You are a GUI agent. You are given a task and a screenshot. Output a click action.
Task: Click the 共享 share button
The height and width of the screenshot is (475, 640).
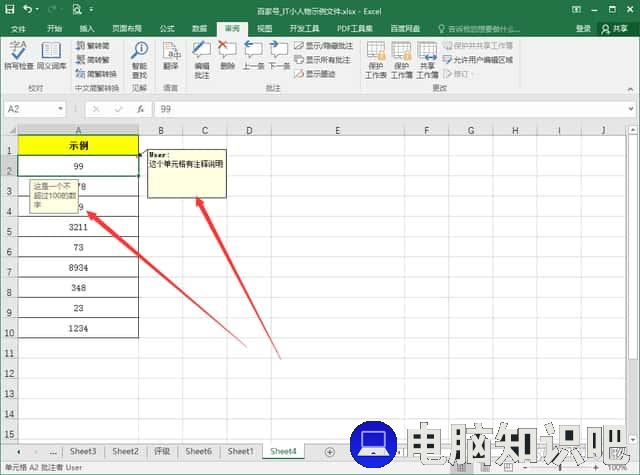(615, 29)
